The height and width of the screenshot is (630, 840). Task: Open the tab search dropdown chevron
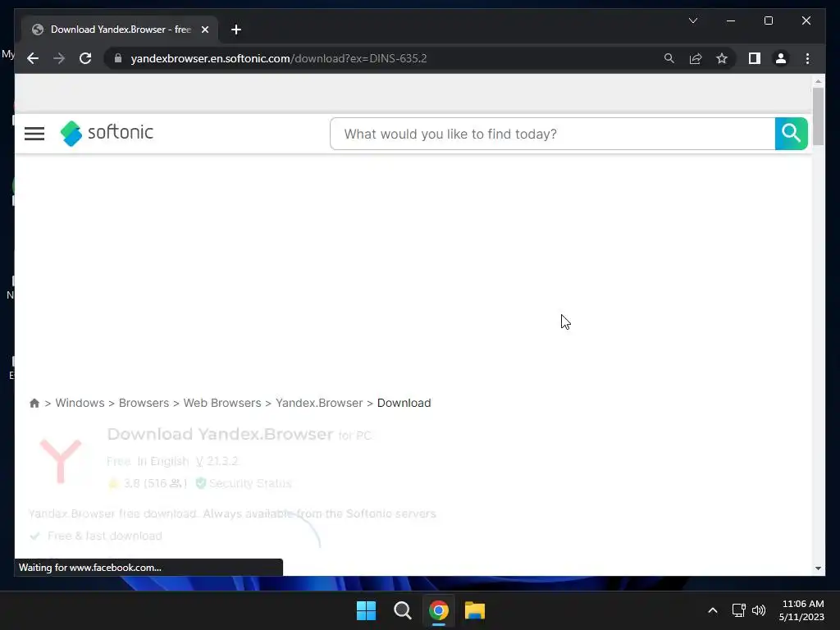[x=692, y=21]
